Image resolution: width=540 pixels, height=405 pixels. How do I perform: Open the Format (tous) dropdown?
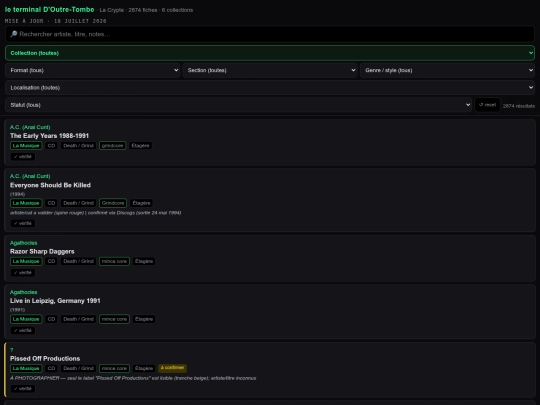coord(93,70)
